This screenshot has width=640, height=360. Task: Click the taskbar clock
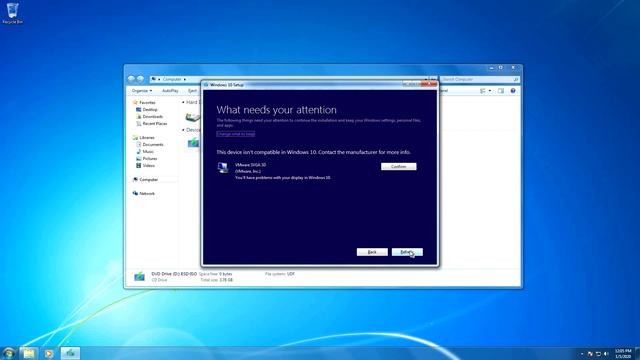click(x=623, y=353)
